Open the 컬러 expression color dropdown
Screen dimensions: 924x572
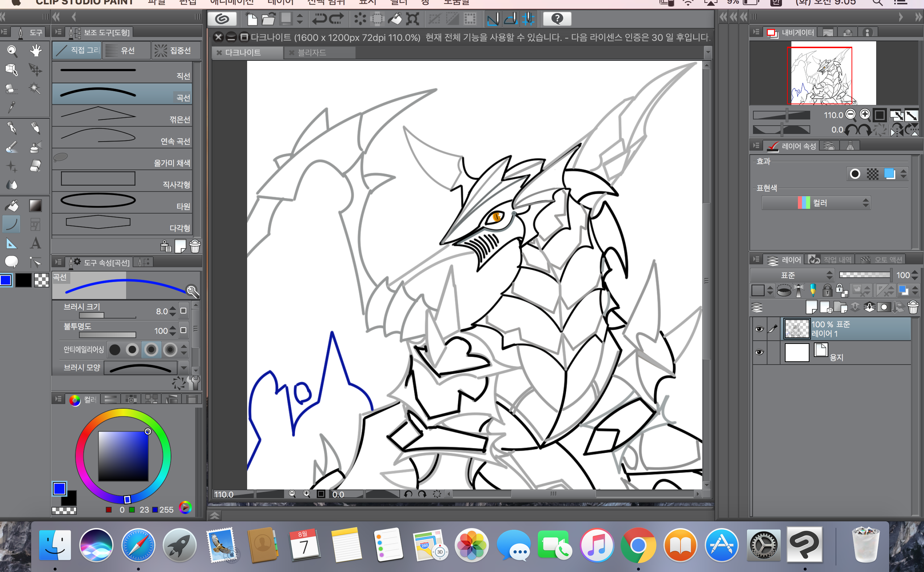click(x=816, y=203)
